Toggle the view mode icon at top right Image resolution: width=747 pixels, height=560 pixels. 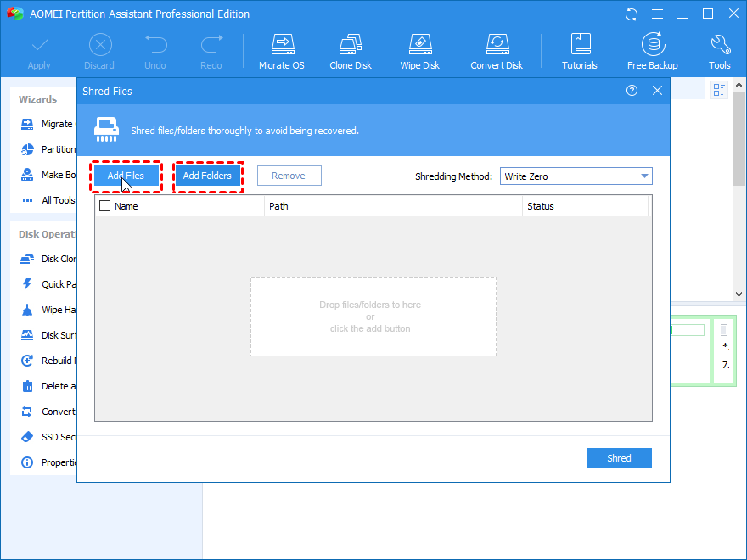[x=719, y=90]
